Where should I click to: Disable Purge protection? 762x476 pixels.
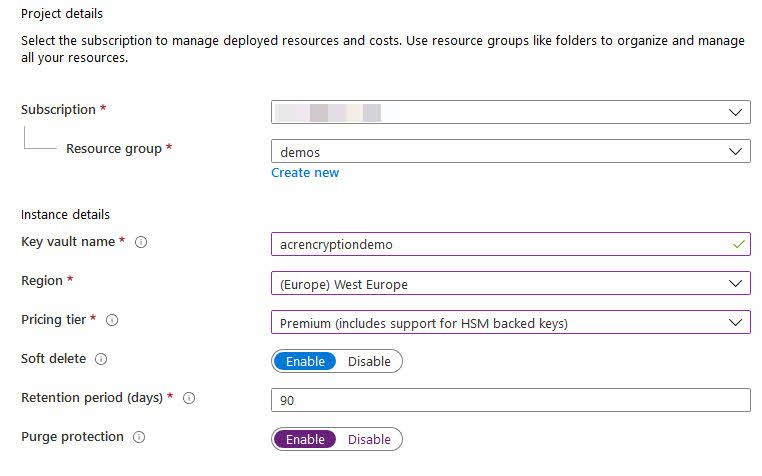[x=369, y=440]
